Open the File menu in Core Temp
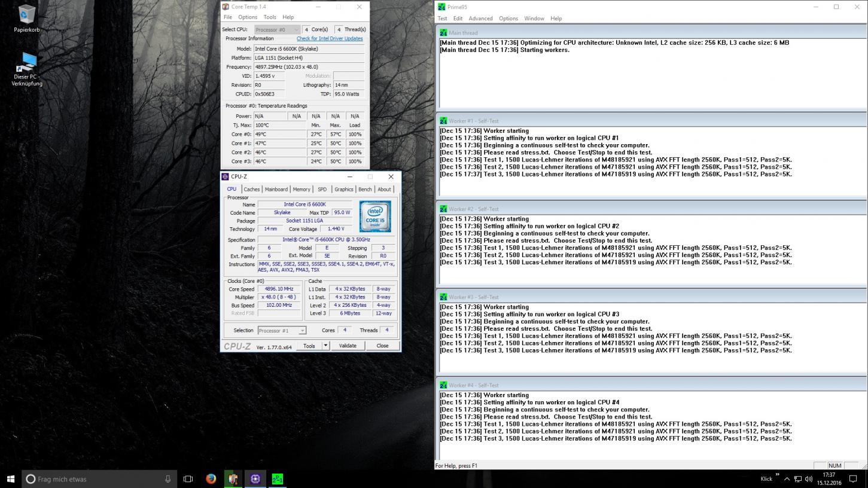This screenshot has width=868, height=488. [x=228, y=17]
